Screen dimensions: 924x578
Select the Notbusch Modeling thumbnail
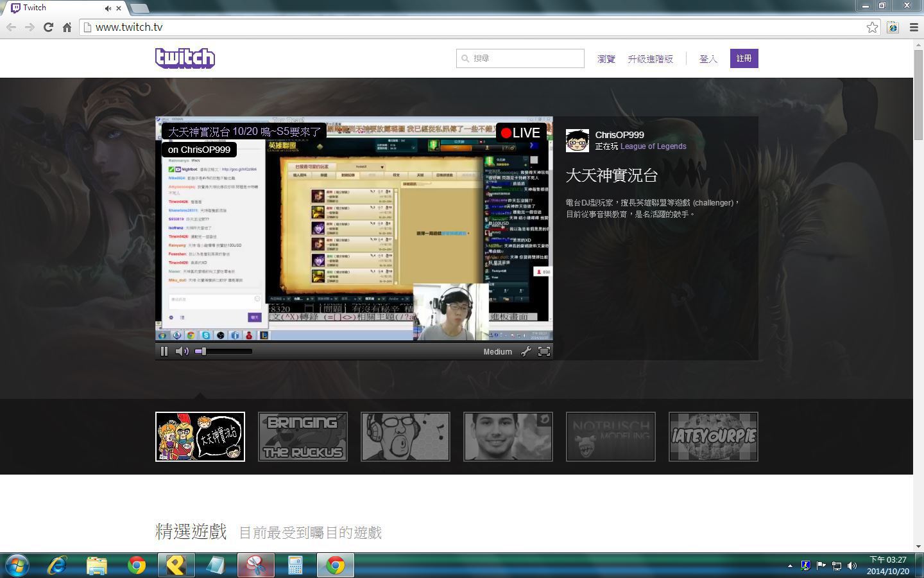(x=611, y=437)
